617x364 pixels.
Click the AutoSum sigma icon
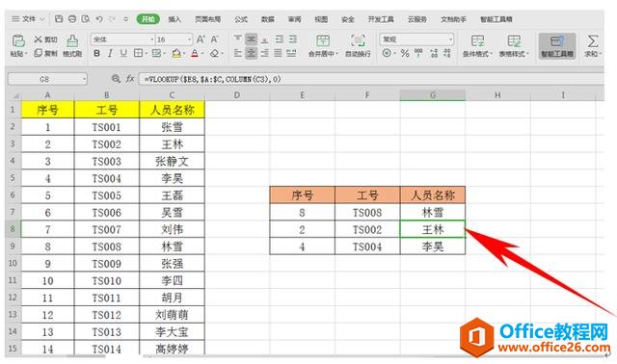tap(593, 40)
